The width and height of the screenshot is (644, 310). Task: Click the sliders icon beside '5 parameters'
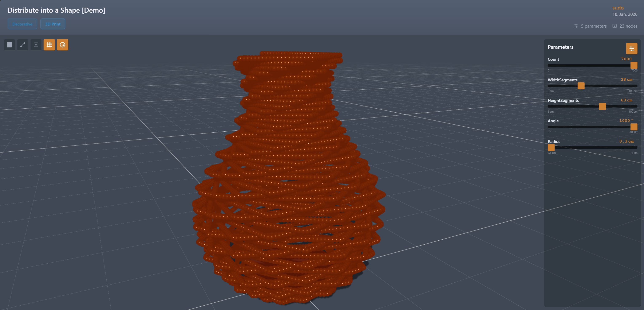click(x=576, y=26)
